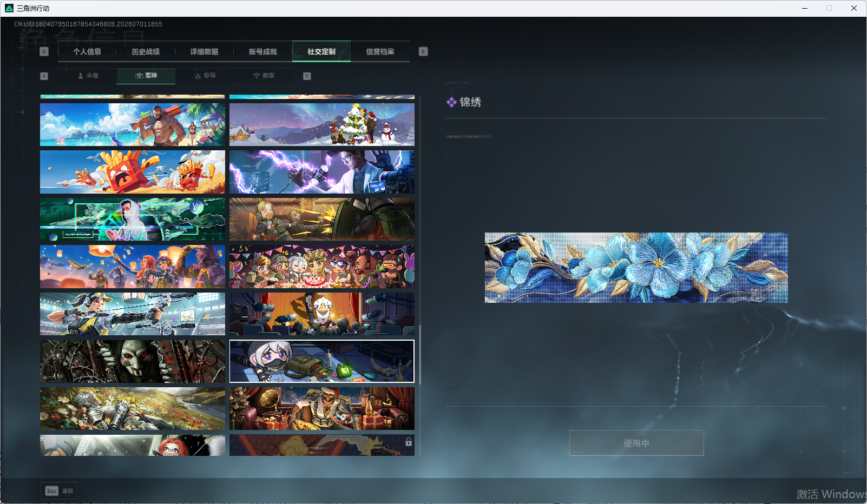Click the 锦绣 banner title
Image resolution: width=867 pixels, height=504 pixels.
(x=470, y=102)
